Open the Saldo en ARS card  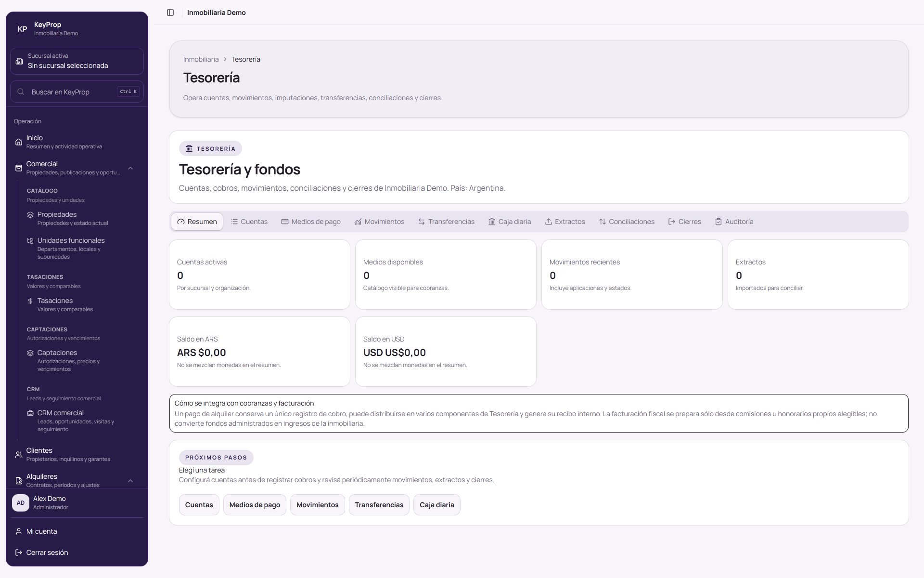[259, 352]
